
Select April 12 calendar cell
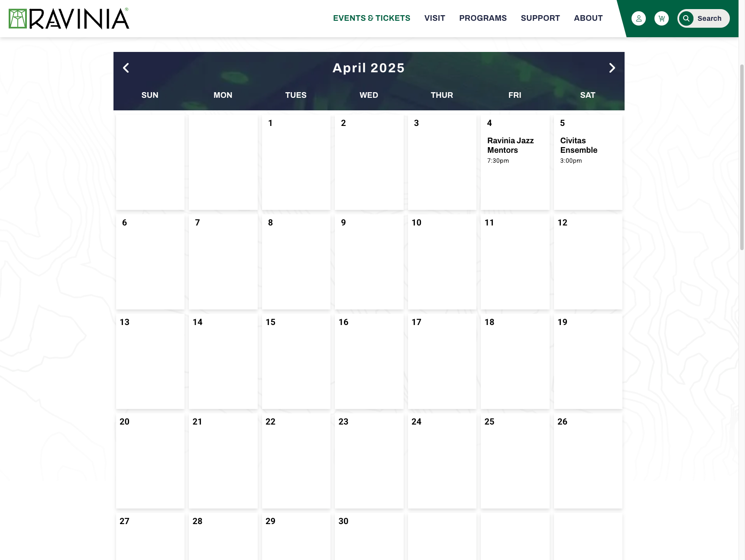tap(588, 262)
